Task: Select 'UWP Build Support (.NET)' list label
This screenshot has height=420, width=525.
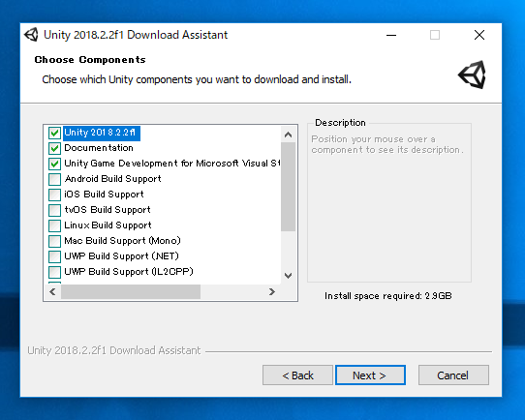Action: 121,256
